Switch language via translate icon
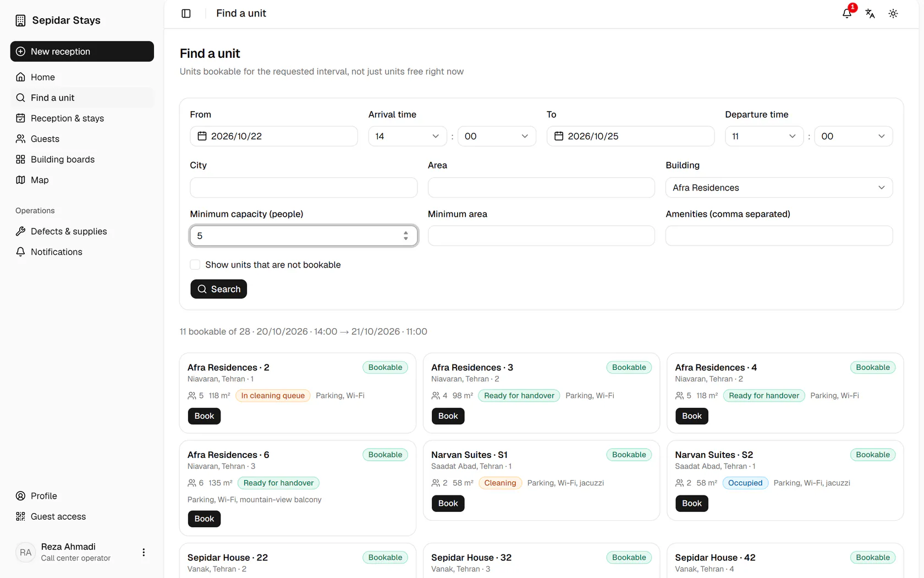 pos(870,13)
